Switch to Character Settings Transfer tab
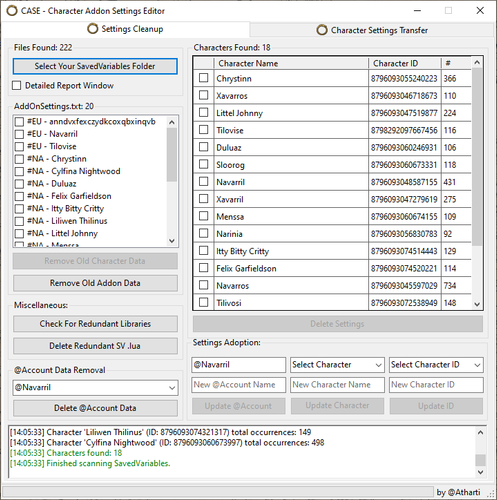This screenshot has height=500, width=497. 372,30
